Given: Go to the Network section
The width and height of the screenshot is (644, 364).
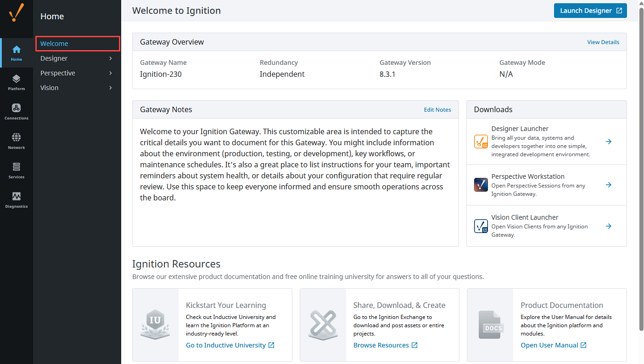Looking at the screenshot, I should (x=16, y=141).
